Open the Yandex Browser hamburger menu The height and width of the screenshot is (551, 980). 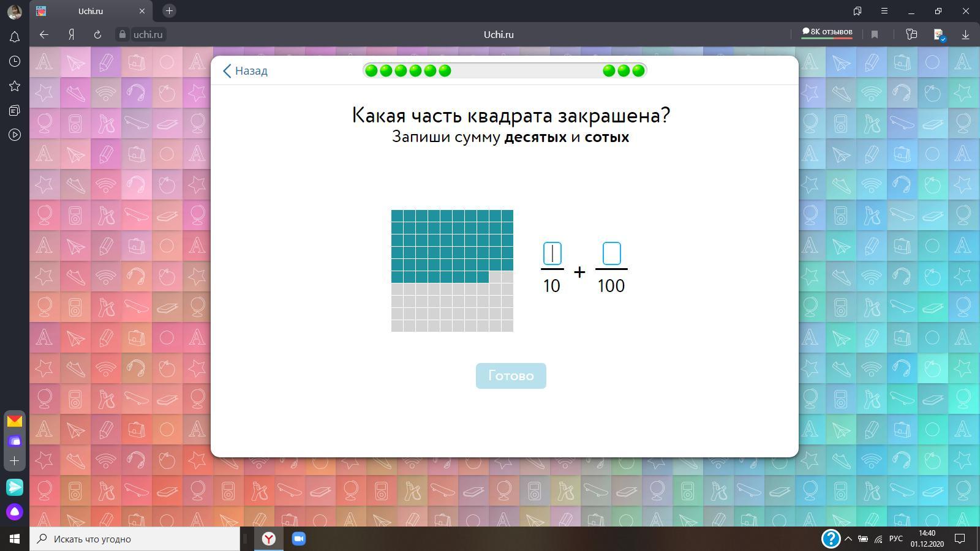(x=884, y=11)
